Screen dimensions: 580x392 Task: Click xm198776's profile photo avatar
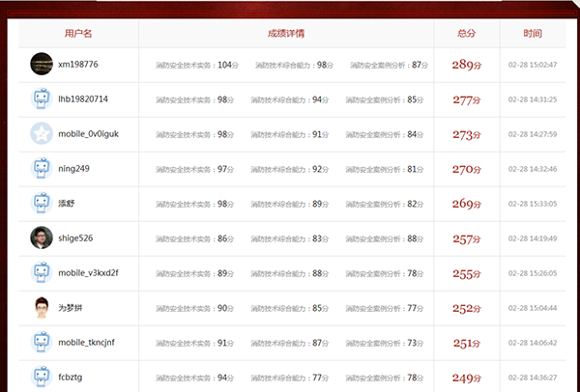42,65
